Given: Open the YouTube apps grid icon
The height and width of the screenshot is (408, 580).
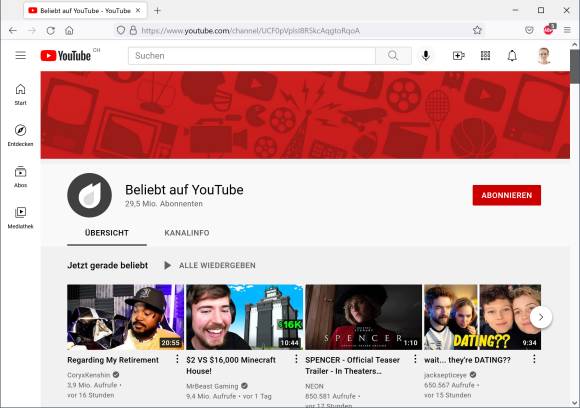Looking at the screenshot, I should coord(485,55).
